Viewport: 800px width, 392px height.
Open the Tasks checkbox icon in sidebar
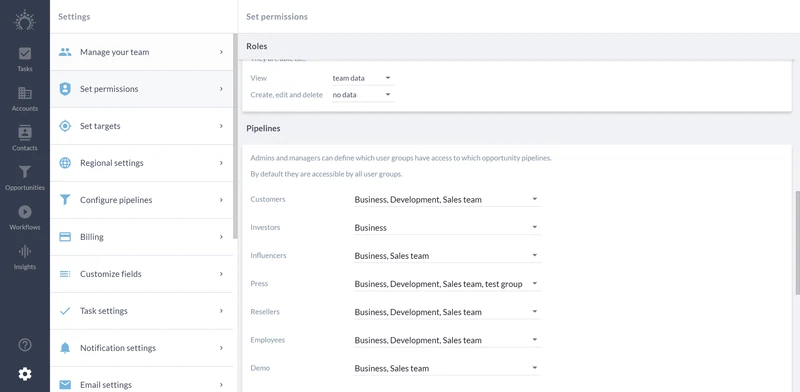coord(24,54)
